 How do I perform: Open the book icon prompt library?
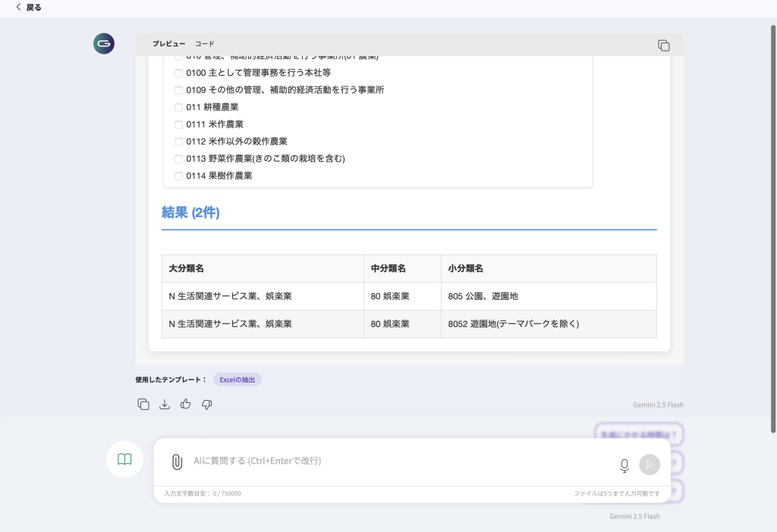pos(124,459)
